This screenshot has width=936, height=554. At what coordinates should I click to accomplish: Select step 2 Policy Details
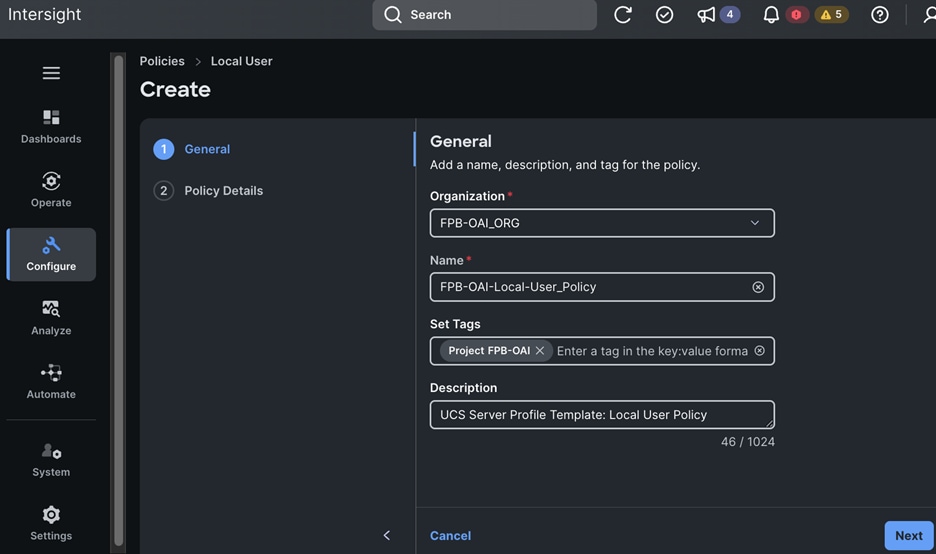pyautogui.click(x=208, y=191)
